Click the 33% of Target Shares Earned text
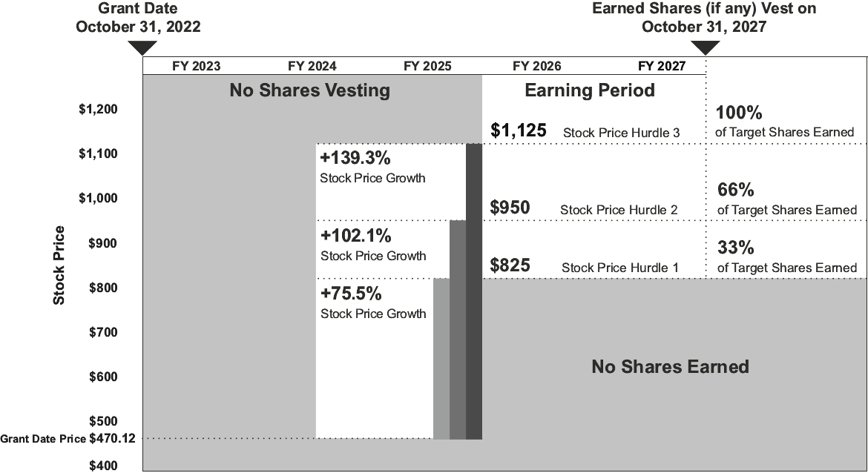868x473 pixels. [x=786, y=257]
